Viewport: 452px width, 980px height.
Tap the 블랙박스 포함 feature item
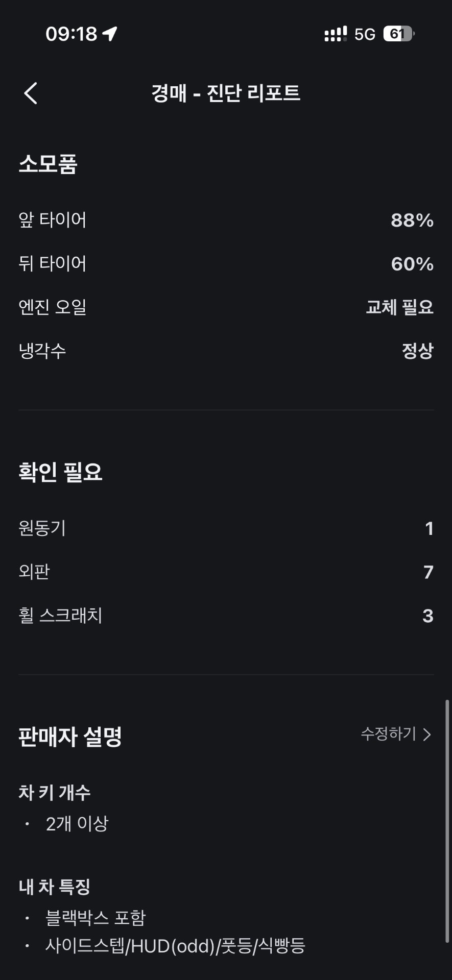point(96,918)
